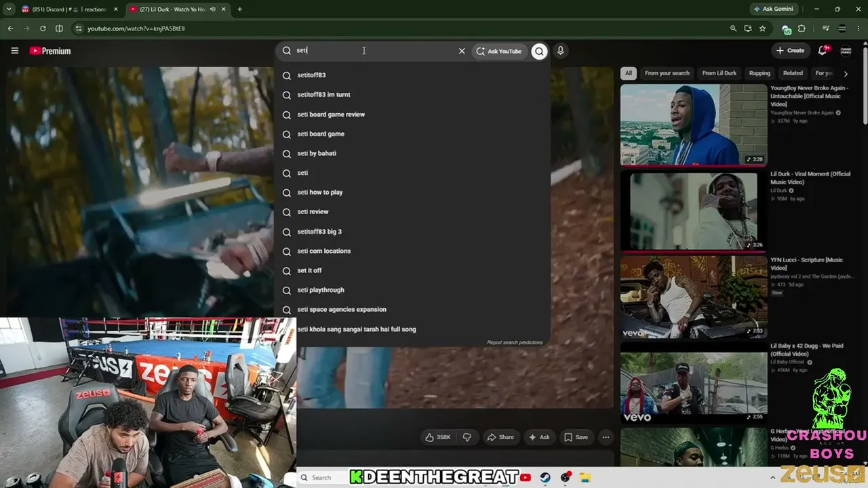Open the YouTube app on the taskbar
This screenshot has height=488, width=868.
click(x=526, y=478)
